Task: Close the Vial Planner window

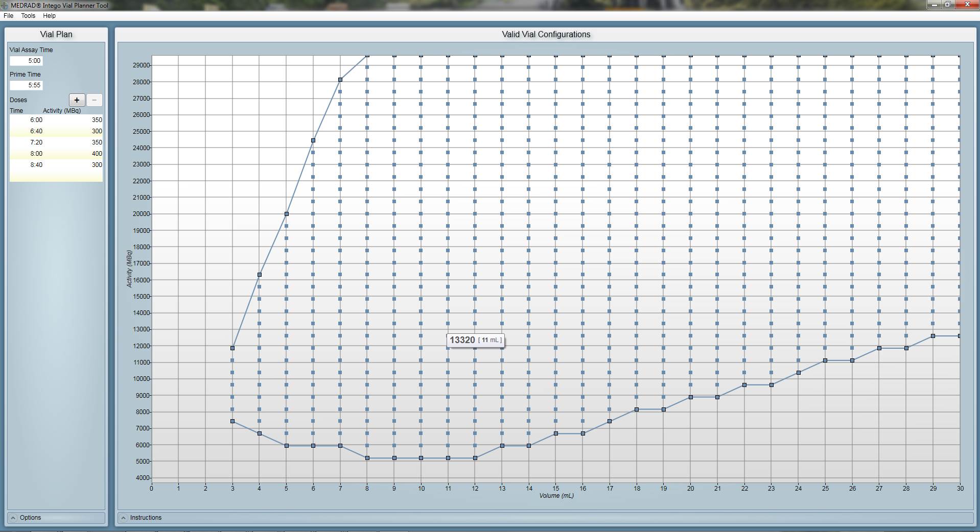Action: pyautogui.click(x=967, y=5)
